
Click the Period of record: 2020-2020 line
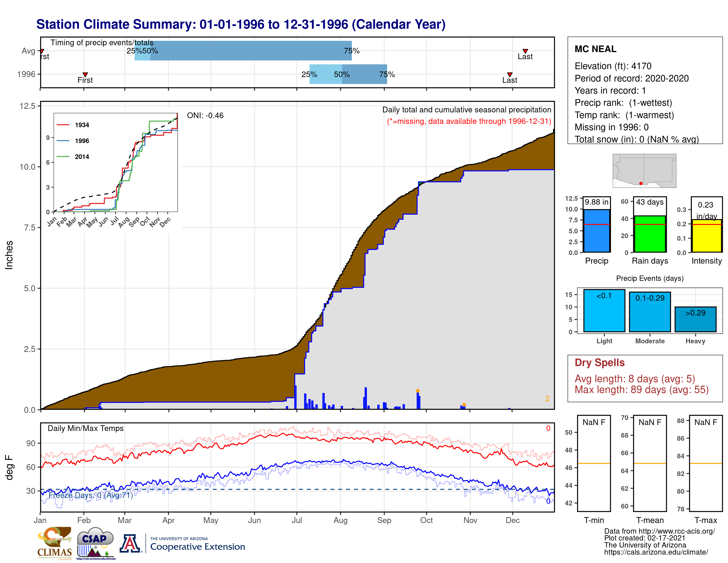(632, 78)
